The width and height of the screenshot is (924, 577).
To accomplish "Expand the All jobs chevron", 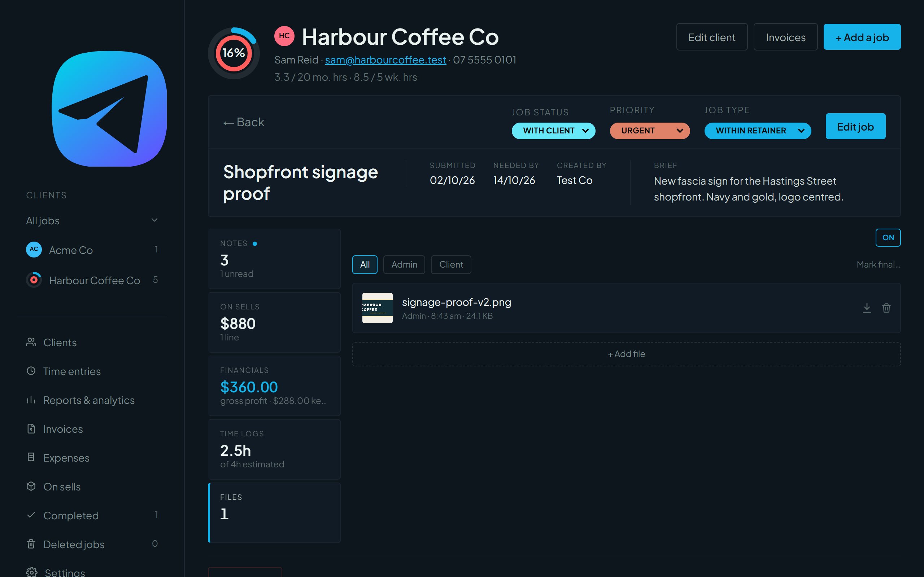I will coord(154,220).
